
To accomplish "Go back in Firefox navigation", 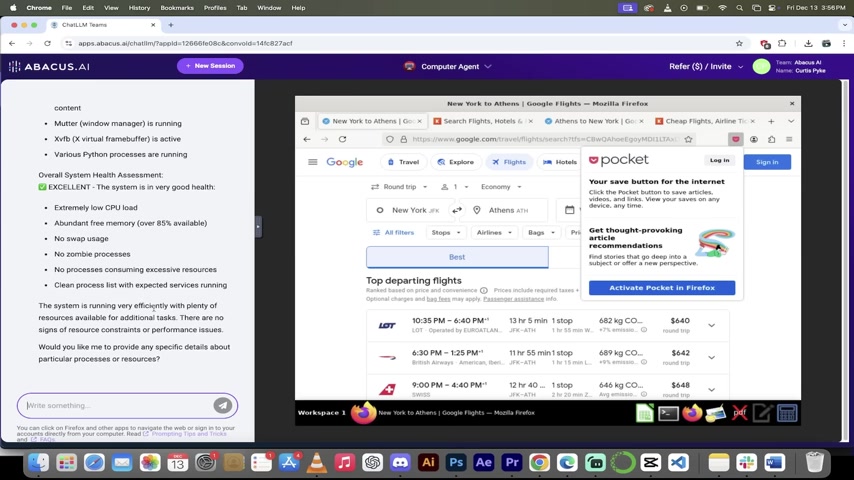I will [307, 139].
